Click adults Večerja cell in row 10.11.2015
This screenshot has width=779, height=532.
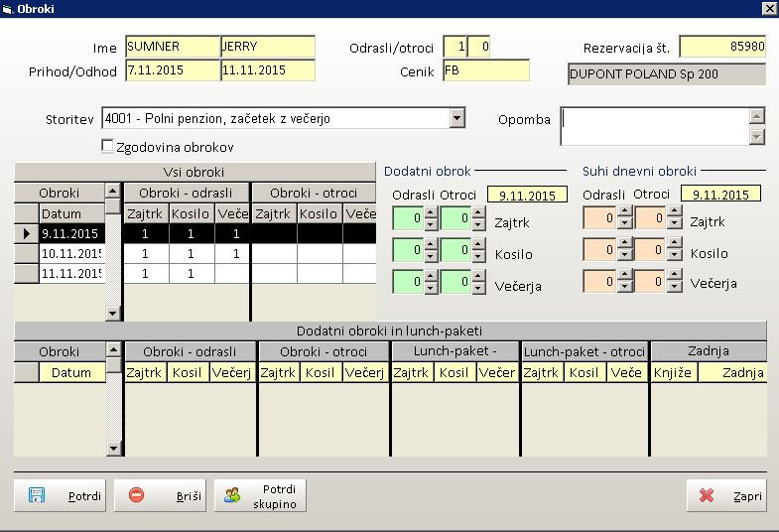[x=232, y=254]
